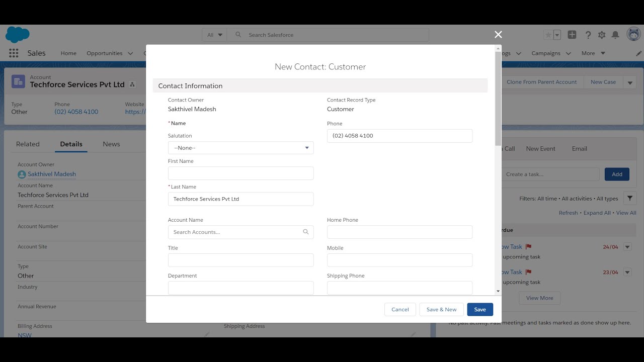644x362 pixels.
Task: Open the setup gear icon
Action: point(602,35)
